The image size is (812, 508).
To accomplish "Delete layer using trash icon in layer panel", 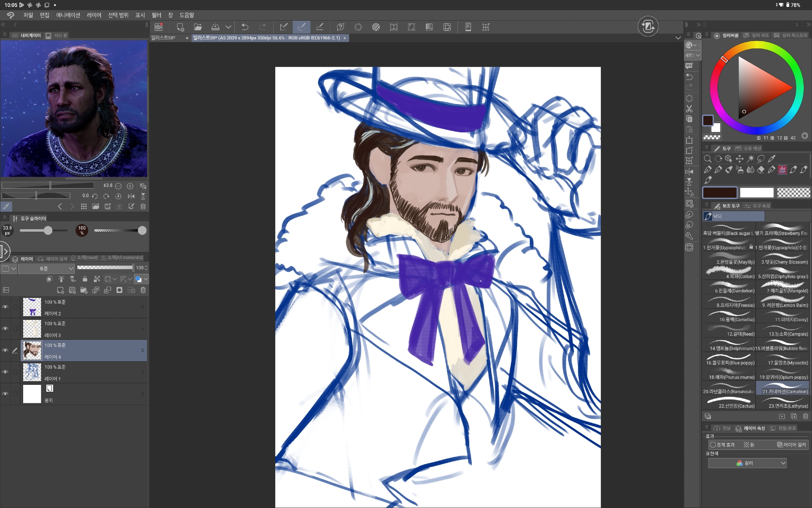I will [x=143, y=290].
